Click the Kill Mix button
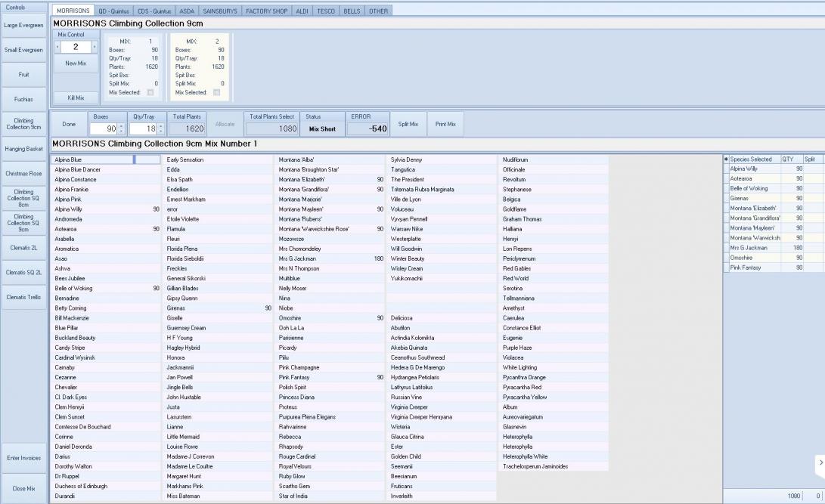The height and width of the screenshot is (504, 825). click(76, 97)
